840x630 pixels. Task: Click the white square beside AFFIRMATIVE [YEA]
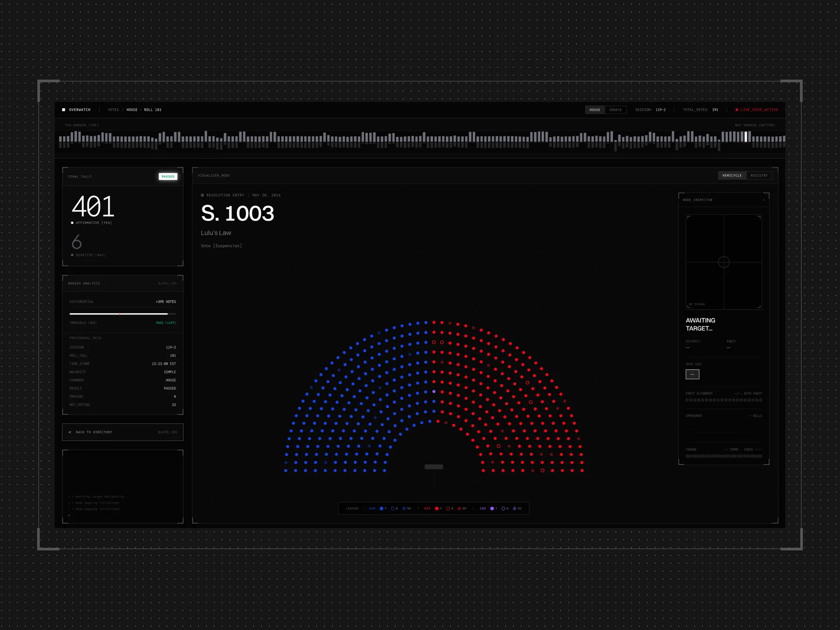[72, 223]
